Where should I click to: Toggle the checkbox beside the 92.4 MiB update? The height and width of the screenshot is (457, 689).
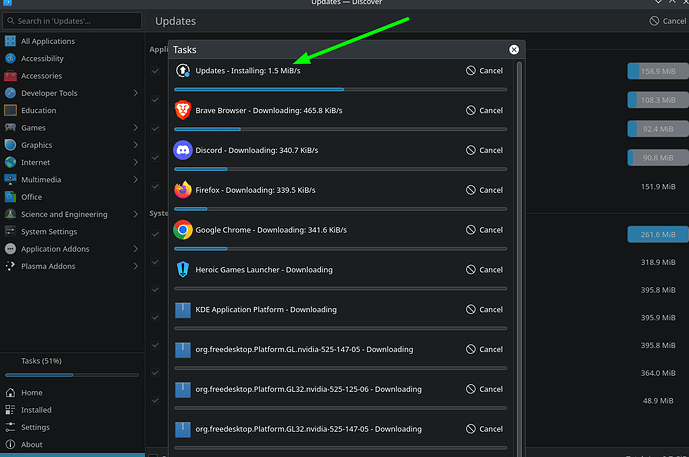(155, 129)
